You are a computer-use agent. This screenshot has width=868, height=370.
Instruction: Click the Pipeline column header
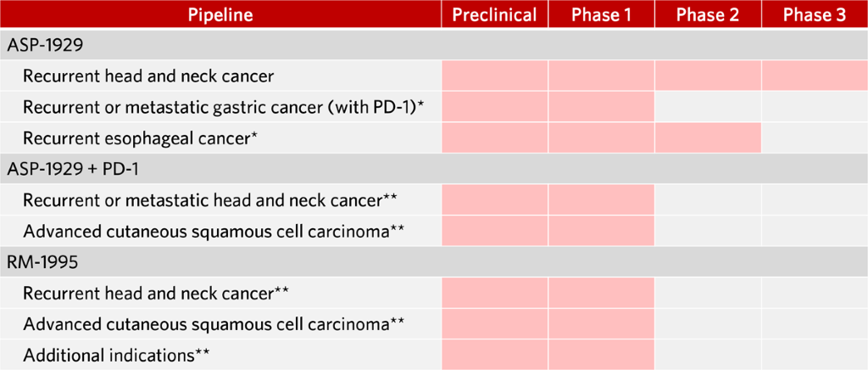(x=220, y=15)
